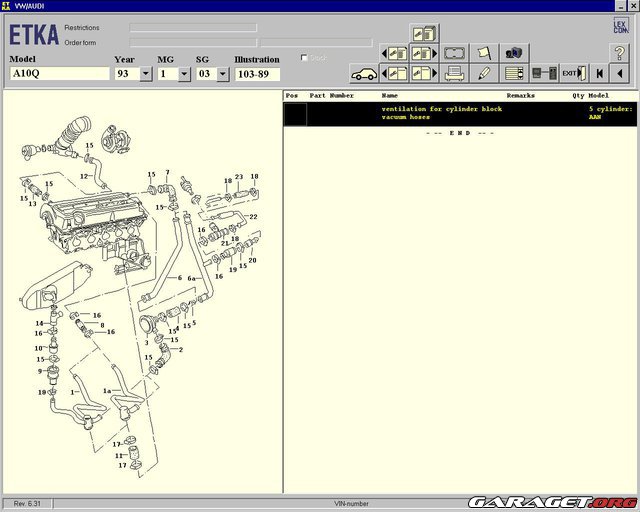The image size is (640, 512).
Task: Open the help question mark icon
Action: point(619,53)
